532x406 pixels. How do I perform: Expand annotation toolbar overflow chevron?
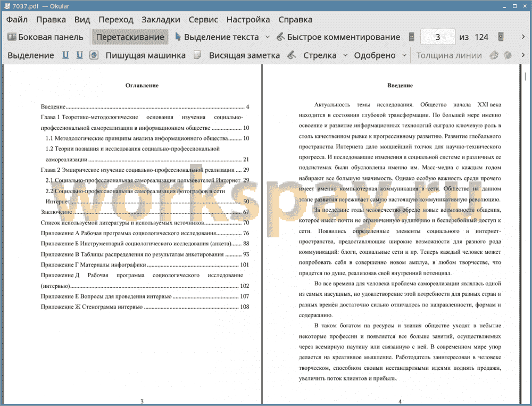[523, 55]
